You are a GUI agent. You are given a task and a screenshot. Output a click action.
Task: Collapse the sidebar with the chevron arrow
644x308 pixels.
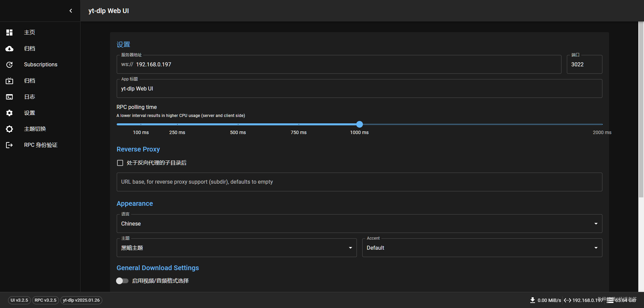[x=71, y=11]
